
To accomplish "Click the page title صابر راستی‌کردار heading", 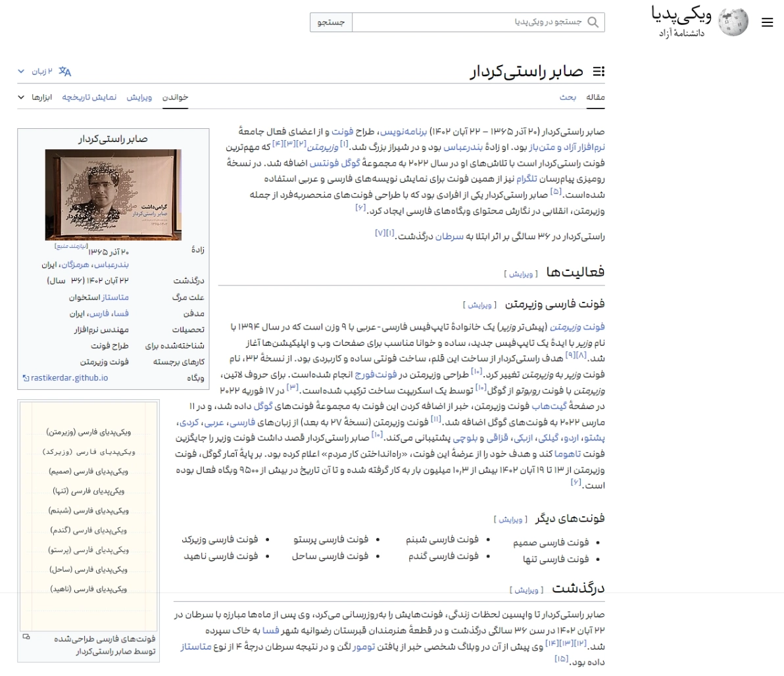I will coord(526,72).
